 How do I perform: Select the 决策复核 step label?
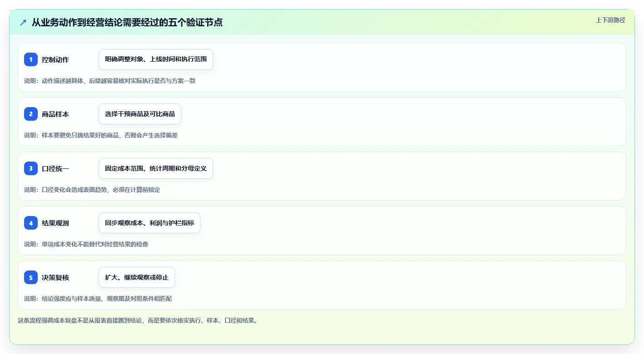click(55, 278)
